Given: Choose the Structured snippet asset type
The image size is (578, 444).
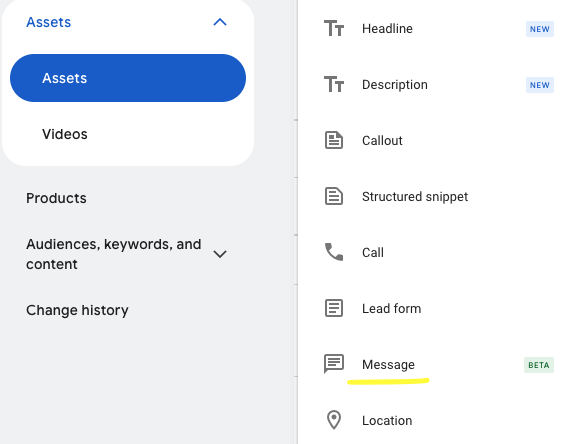Looking at the screenshot, I should 415,197.
